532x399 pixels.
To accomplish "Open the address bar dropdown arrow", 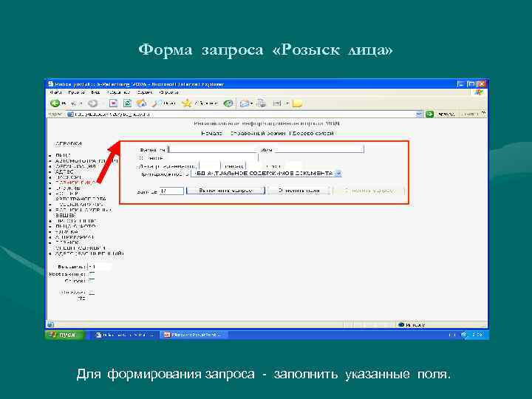I will click(419, 115).
